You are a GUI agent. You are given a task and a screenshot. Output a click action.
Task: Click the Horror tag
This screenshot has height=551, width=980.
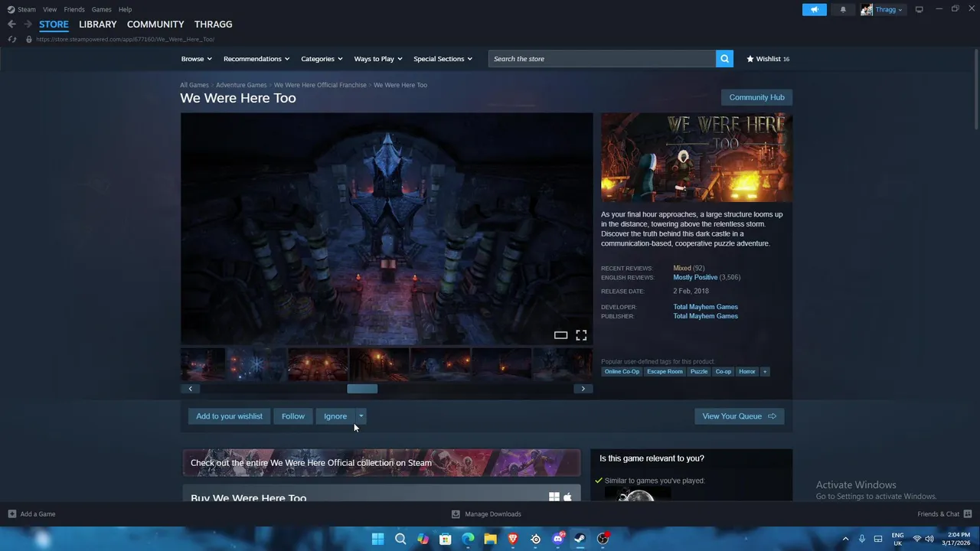tap(747, 372)
